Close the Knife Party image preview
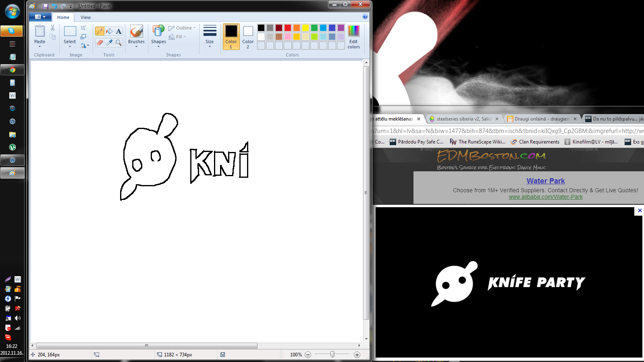This screenshot has height=362, width=644. pos(640,210)
